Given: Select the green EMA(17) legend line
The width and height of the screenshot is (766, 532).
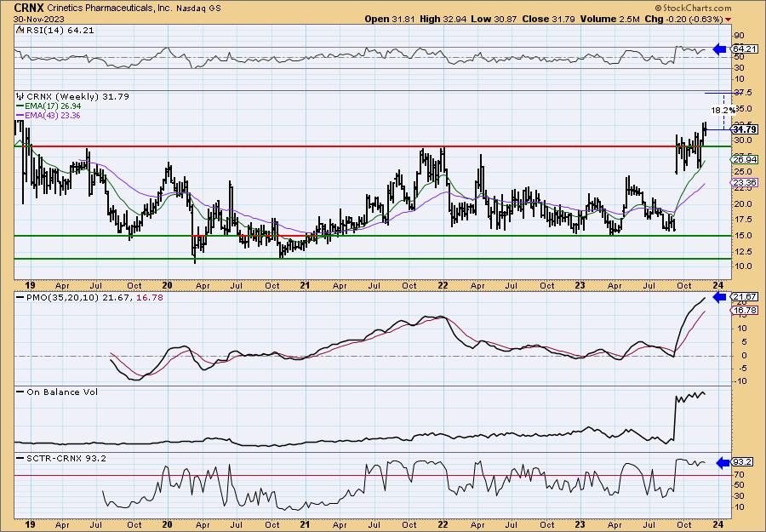Looking at the screenshot, I should [20, 106].
